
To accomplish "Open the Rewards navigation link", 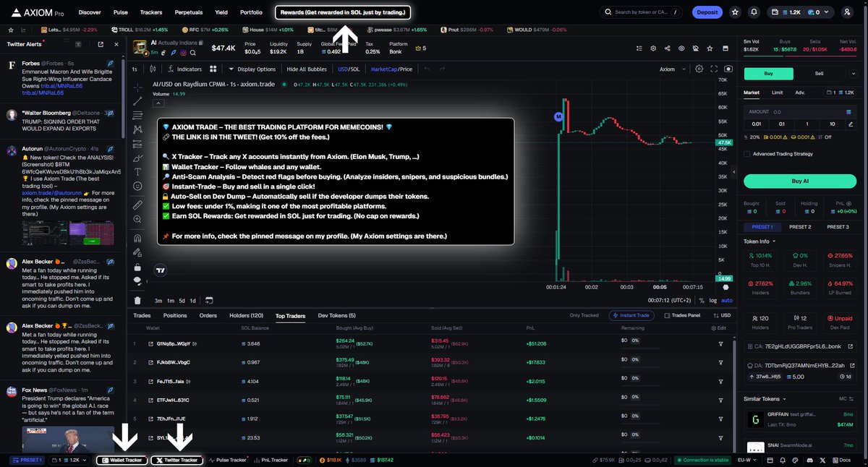I will [x=344, y=12].
